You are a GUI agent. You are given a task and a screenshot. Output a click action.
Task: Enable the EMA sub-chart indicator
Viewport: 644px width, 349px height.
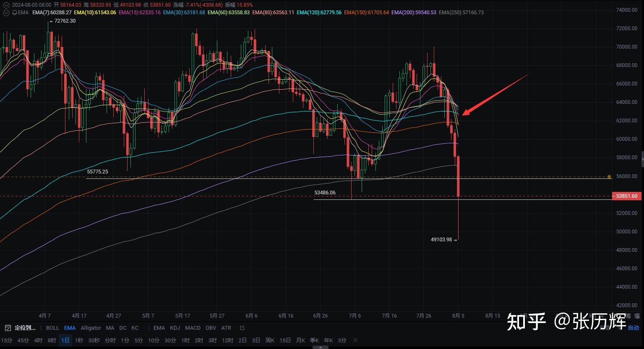tap(159, 328)
